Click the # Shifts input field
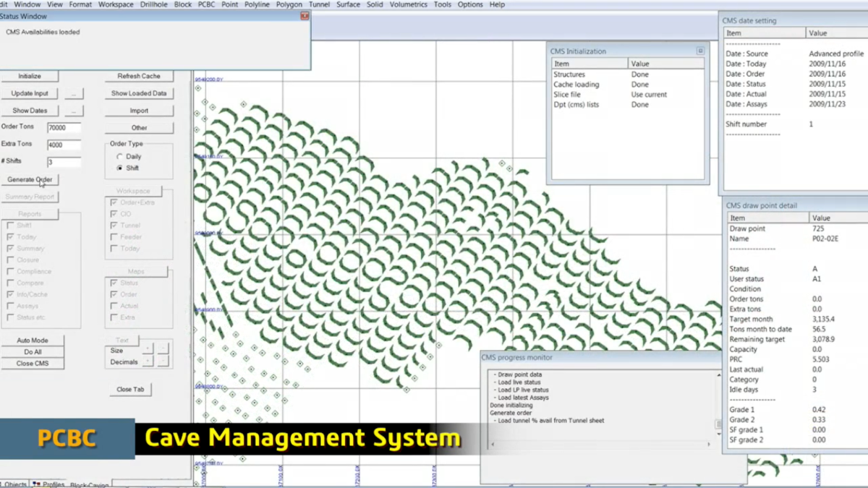The width and height of the screenshot is (868, 488). [x=64, y=163]
